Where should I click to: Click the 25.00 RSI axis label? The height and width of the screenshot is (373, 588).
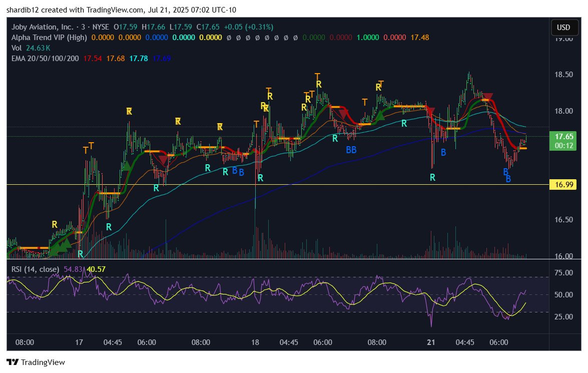[563, 317]
